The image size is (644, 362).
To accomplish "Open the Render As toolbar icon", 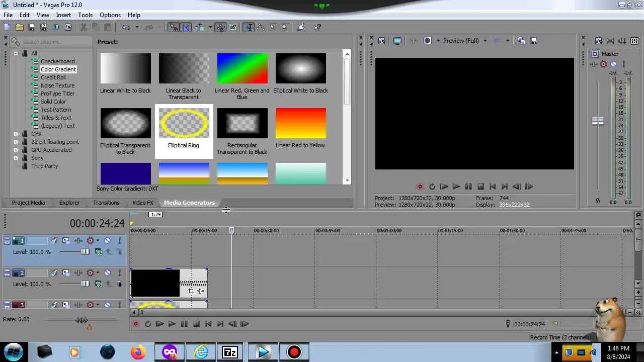I will click(x=56, y=27).
